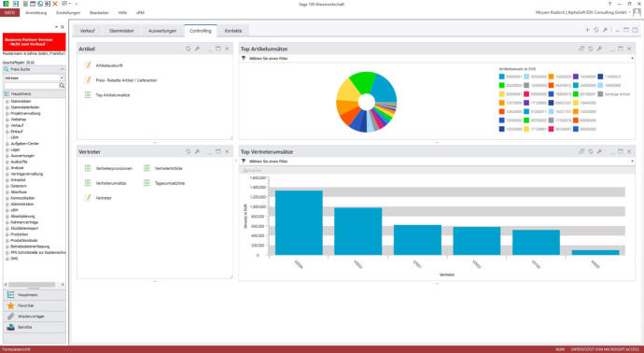The image size is (644, 353).
Task: Click the magnifier search icon in sidebar
Action: [x=62, y=86]
